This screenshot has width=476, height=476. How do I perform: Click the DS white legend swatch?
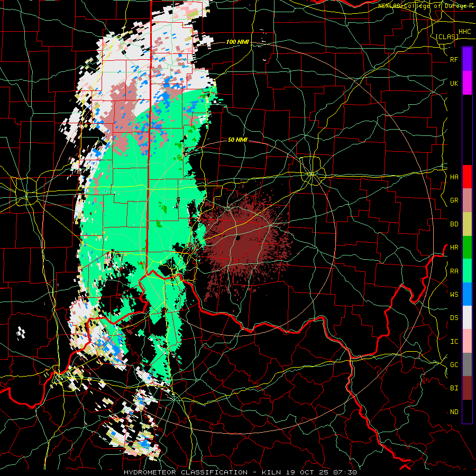pyautogui.click(x=467, y=317)
